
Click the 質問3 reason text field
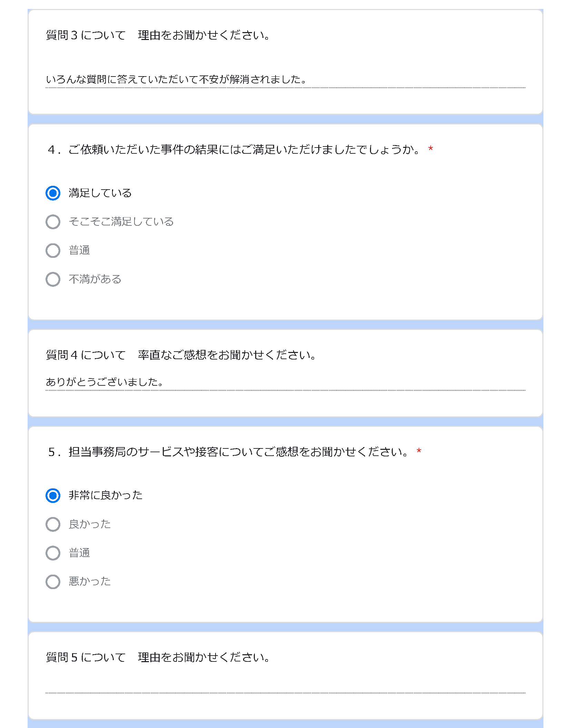(x=285, y=80)
